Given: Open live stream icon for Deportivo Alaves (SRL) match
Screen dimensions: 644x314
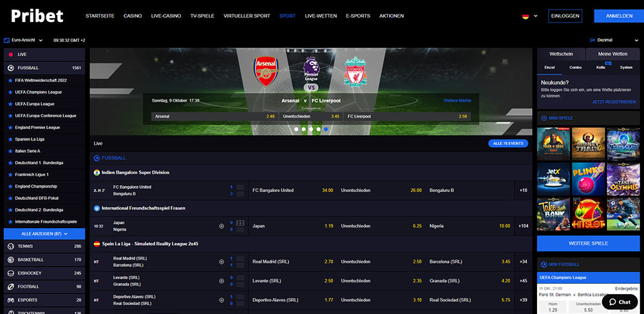Looking at the screenshot, I should (x=222, y=300).
